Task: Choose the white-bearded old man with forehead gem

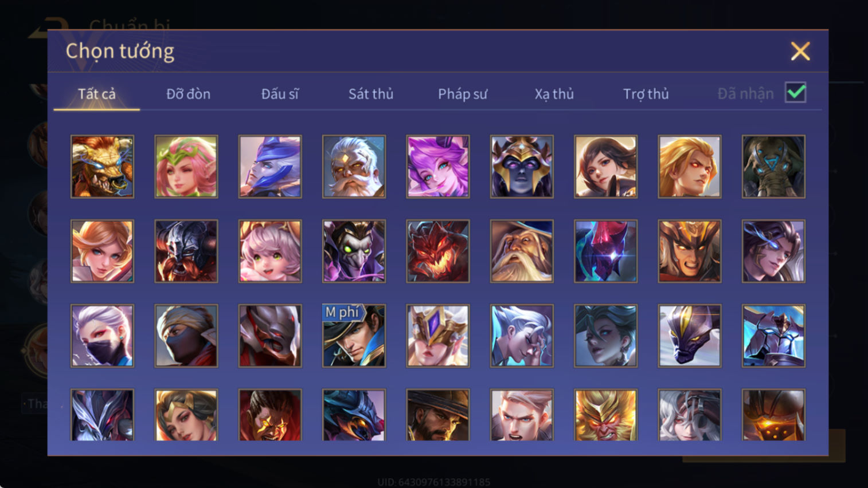Action: pos(354,167)
